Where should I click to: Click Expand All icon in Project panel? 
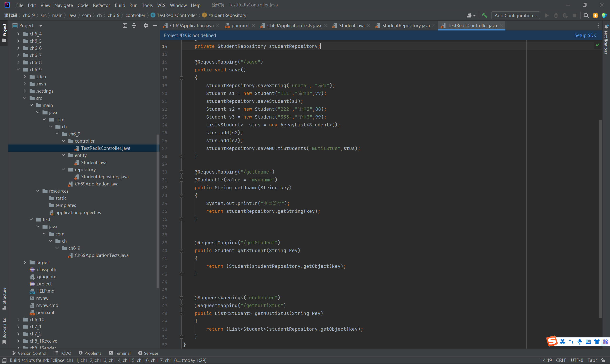(125, 25)
